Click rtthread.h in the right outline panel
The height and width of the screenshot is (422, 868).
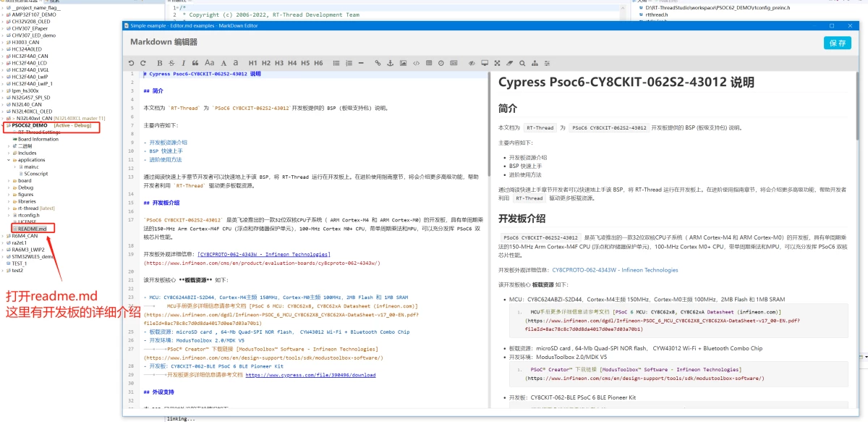click(657, 14)
